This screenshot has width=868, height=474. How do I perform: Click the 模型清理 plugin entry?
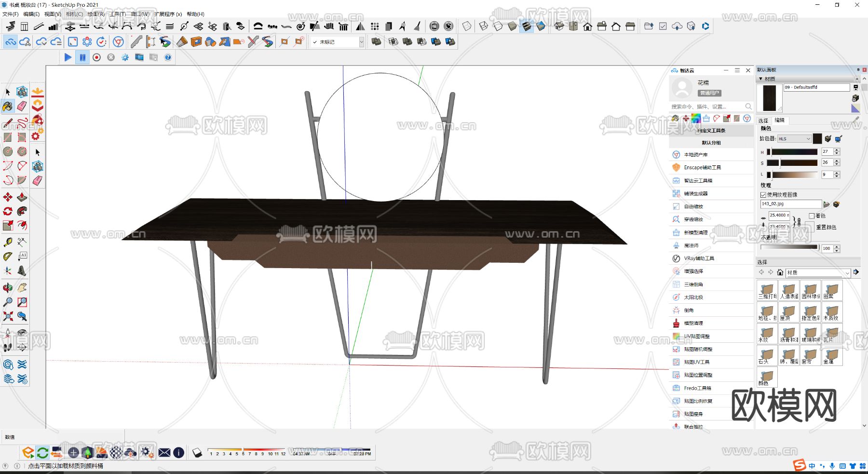coord(693,324)
